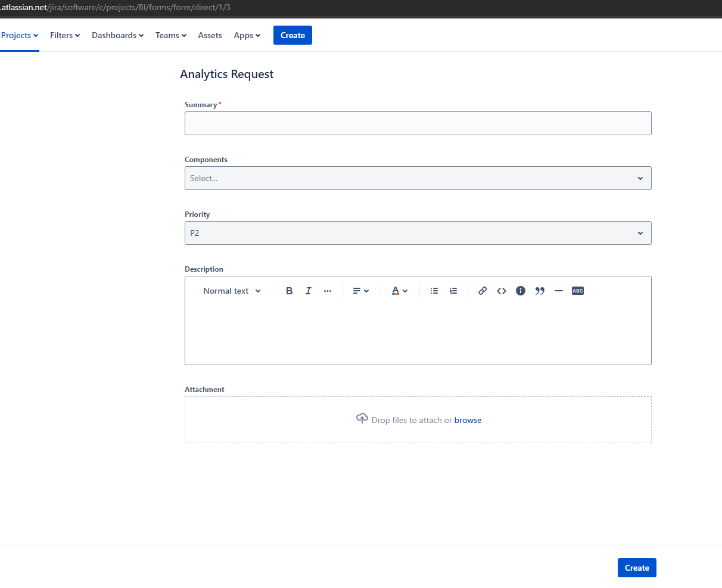722x588 pixels.
Task: Click the browser address bar URL
Action: pos(116,8)
